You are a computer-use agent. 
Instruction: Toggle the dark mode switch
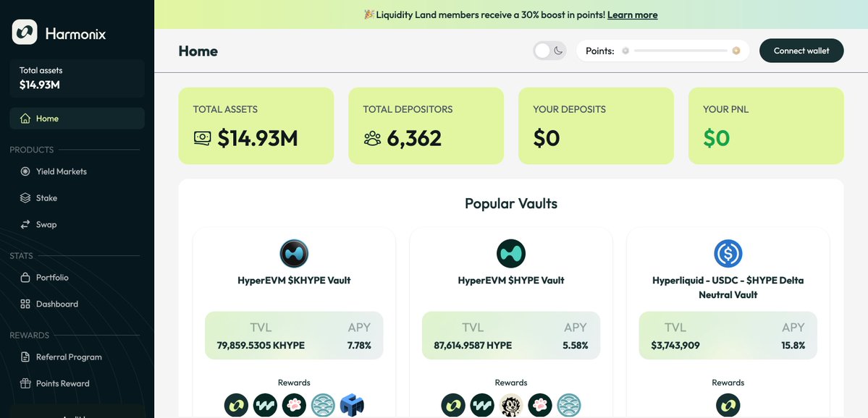click(x=549, y=51)
